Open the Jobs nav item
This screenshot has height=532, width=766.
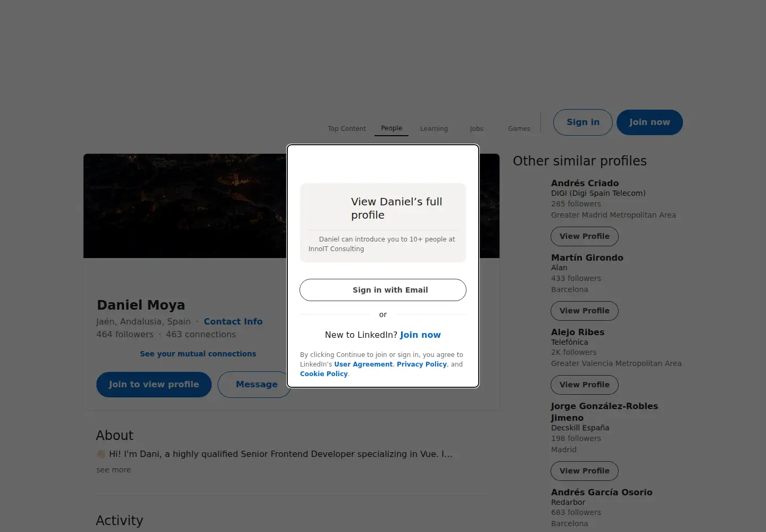(477, 129)
